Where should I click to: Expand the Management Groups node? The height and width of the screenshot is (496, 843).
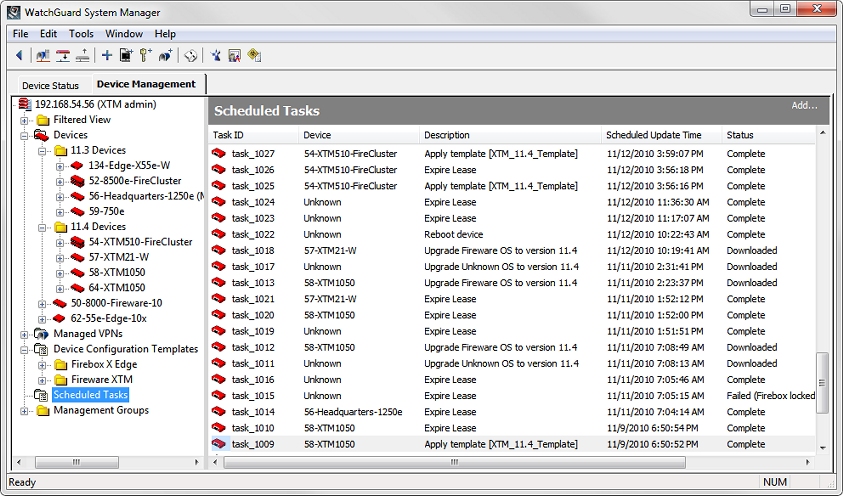click(25, 411)
